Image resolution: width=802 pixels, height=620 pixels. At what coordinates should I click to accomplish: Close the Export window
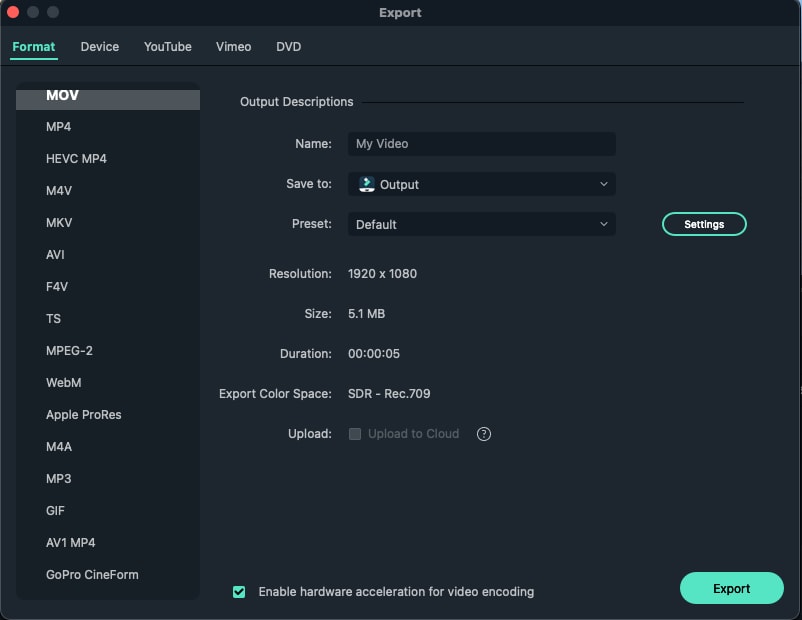tap(13, 12)
